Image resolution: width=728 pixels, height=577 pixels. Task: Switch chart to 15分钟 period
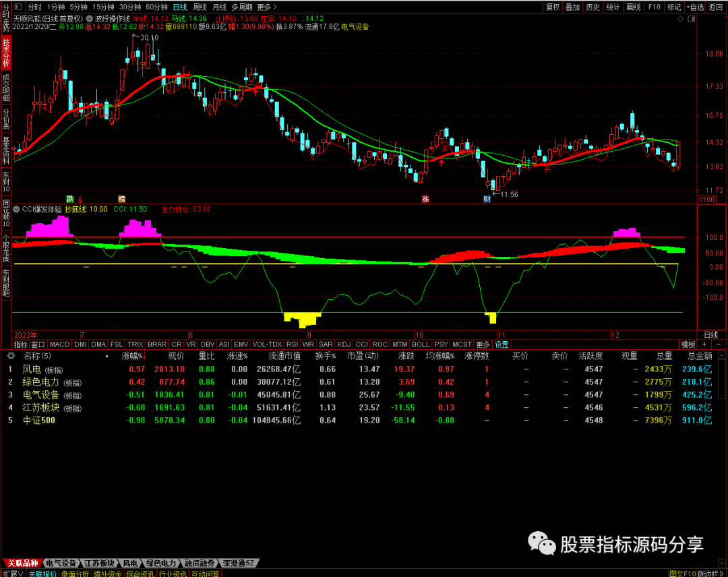pyautogui.click(x=103, y=7)
